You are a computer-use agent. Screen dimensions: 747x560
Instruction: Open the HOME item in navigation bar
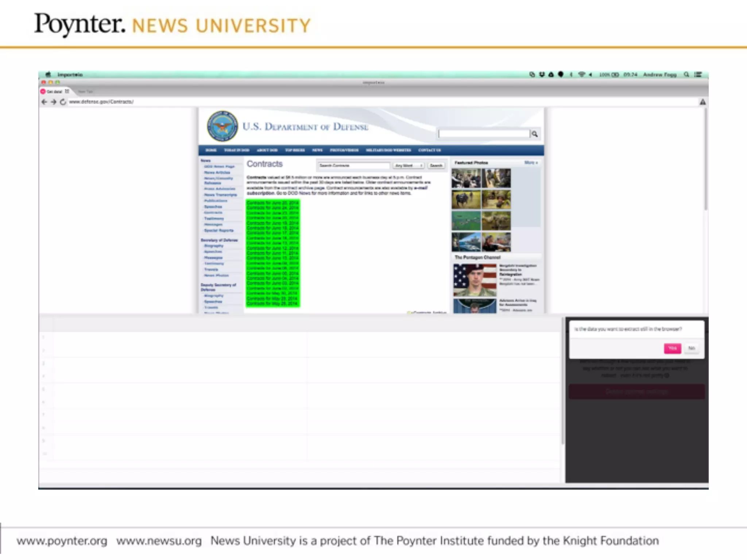pos(211,150)
